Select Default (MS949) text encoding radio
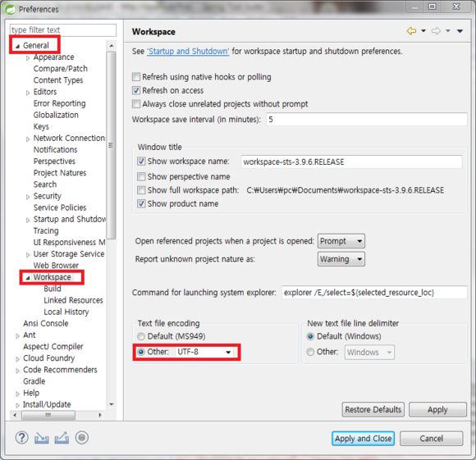The height and width of the screenshot is (460, 476). [141, 336]
